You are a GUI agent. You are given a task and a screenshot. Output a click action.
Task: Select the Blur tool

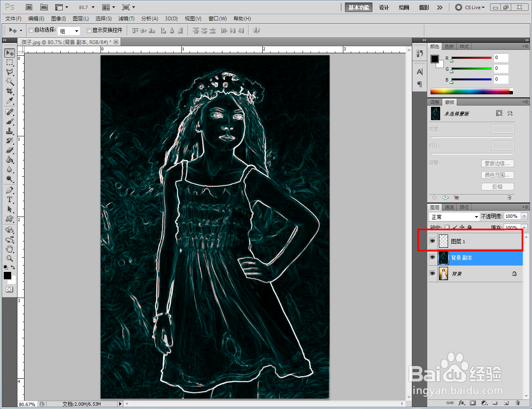click(x=10, y=170)
